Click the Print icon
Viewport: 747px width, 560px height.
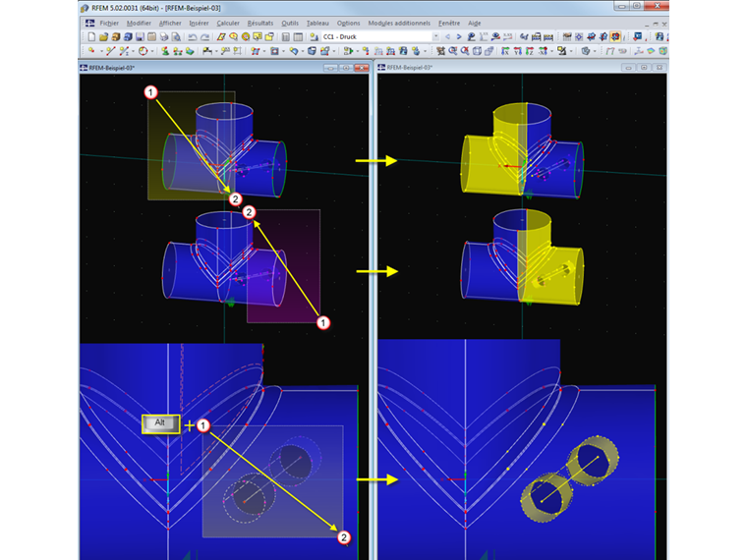164,36
